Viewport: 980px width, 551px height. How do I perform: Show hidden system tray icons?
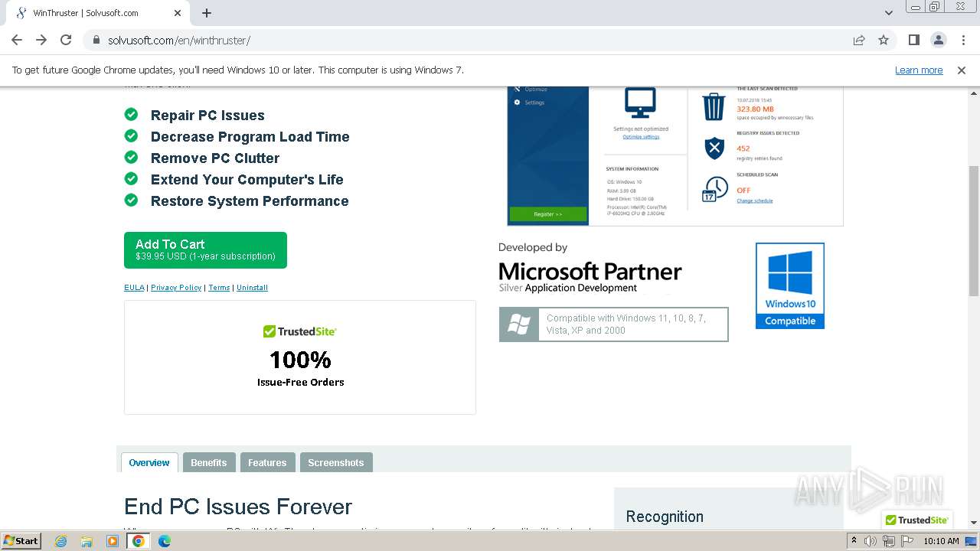click(854, 541)
